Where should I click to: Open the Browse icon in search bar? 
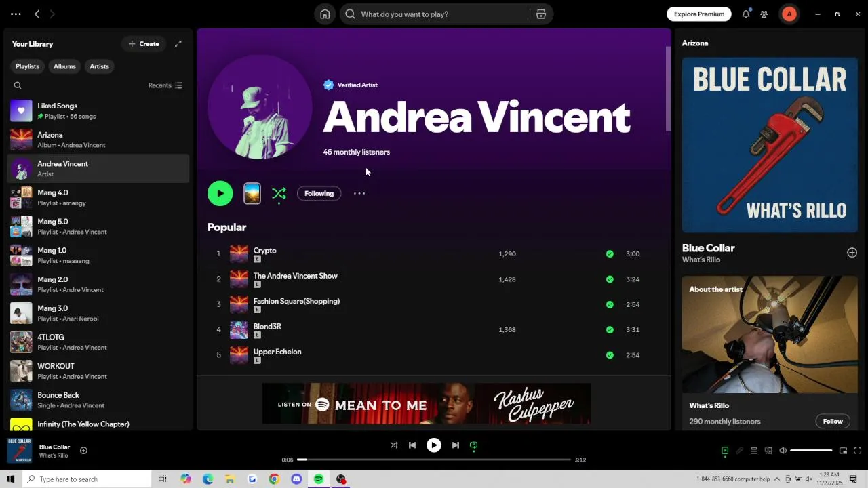541,14
